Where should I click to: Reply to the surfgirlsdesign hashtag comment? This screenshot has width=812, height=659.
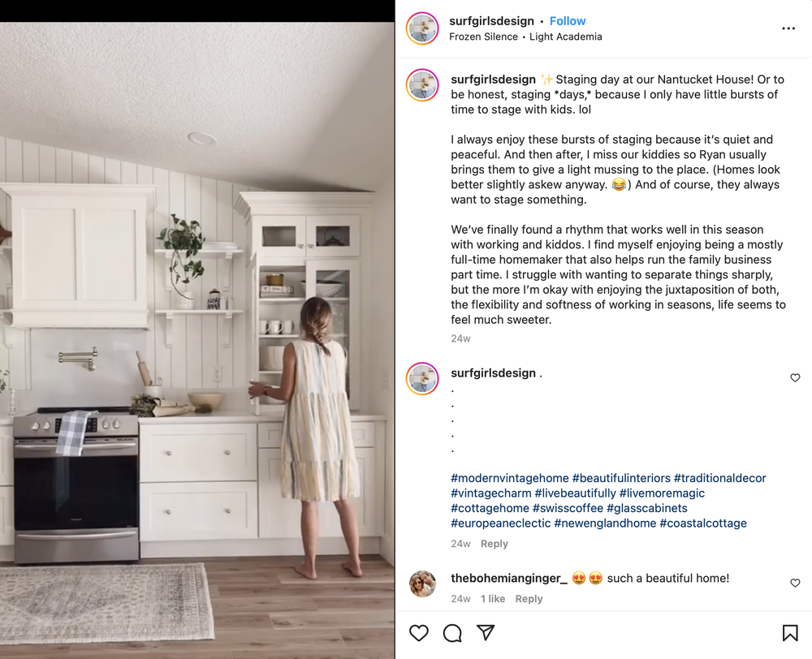pos(494,544)
